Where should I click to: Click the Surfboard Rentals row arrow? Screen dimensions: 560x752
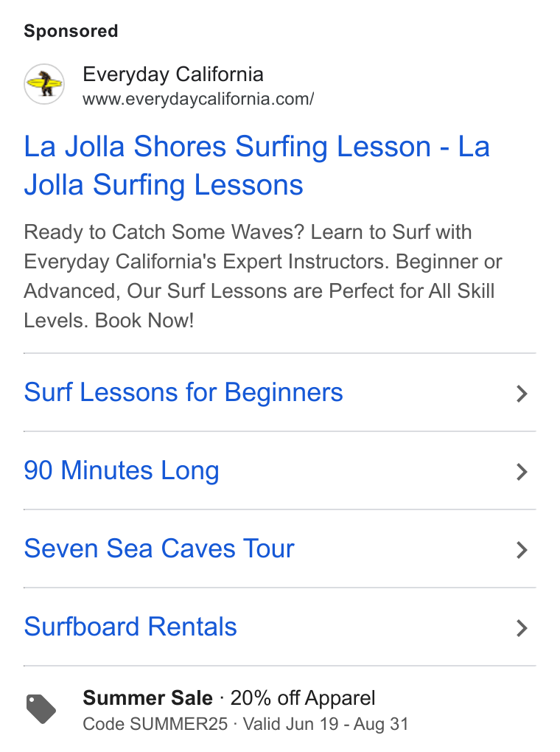(522, 628)
